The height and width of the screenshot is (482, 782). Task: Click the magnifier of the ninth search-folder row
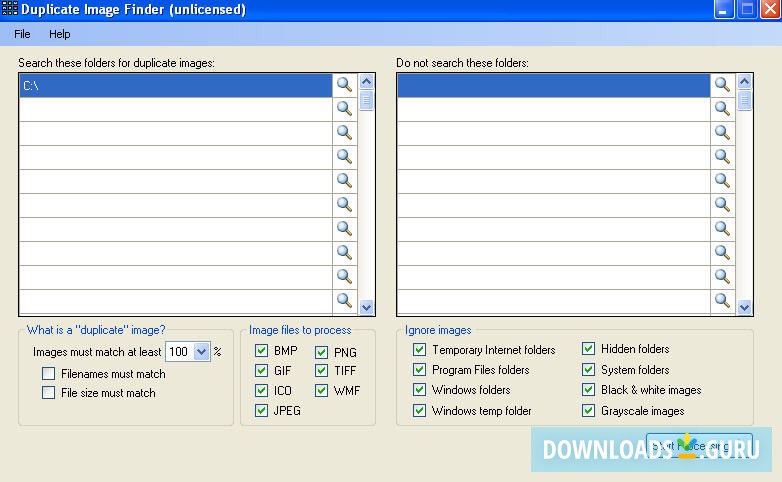coord(345,276)
